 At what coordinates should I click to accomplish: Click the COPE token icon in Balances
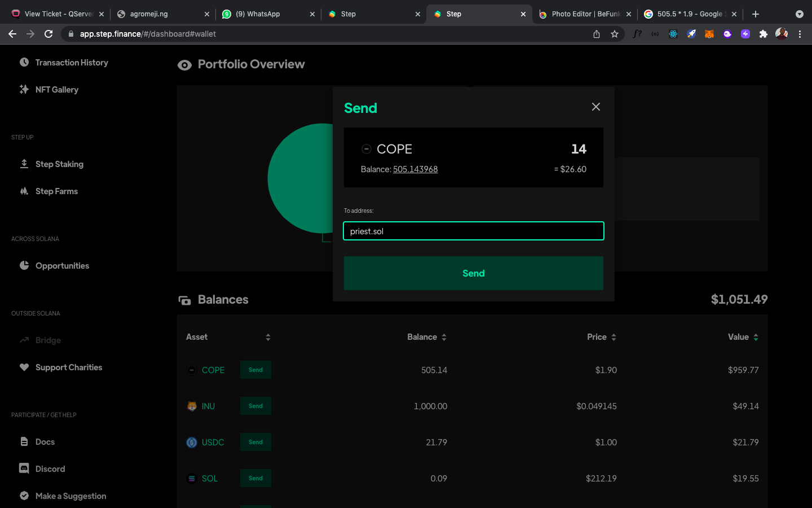click(x=192, y=370)
